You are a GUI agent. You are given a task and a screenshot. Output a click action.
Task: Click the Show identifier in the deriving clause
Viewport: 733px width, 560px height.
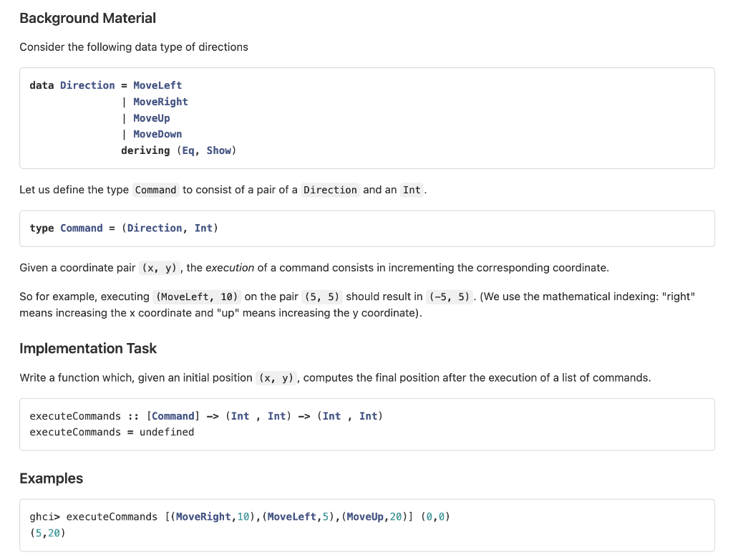tap(219, 150)
